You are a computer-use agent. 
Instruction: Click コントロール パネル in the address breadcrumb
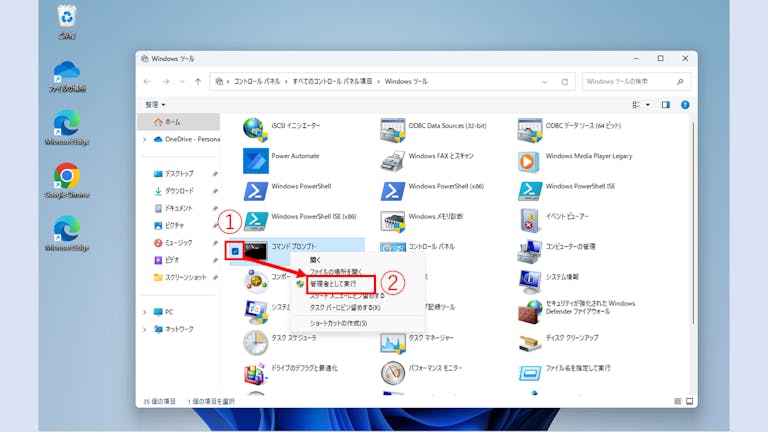[257, 82]
